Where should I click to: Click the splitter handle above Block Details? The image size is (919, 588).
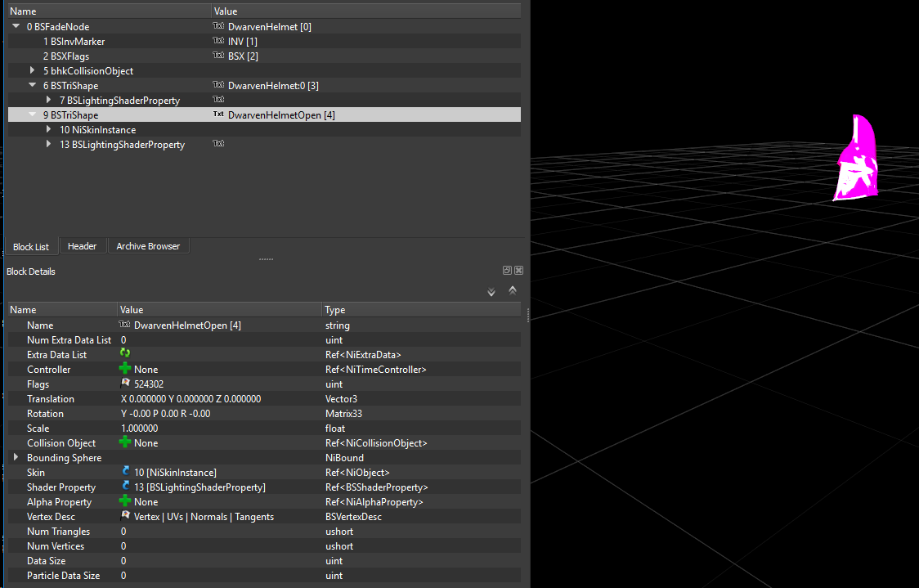click(266, 259)
